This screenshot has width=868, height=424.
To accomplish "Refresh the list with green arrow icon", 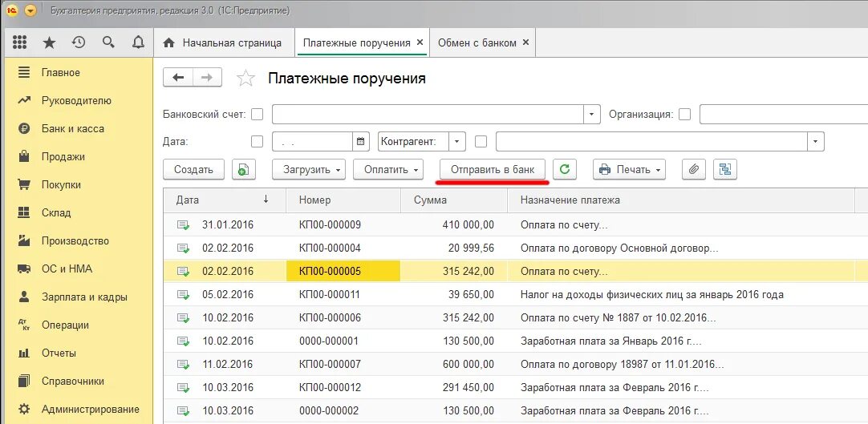I will tap(565, 170).
